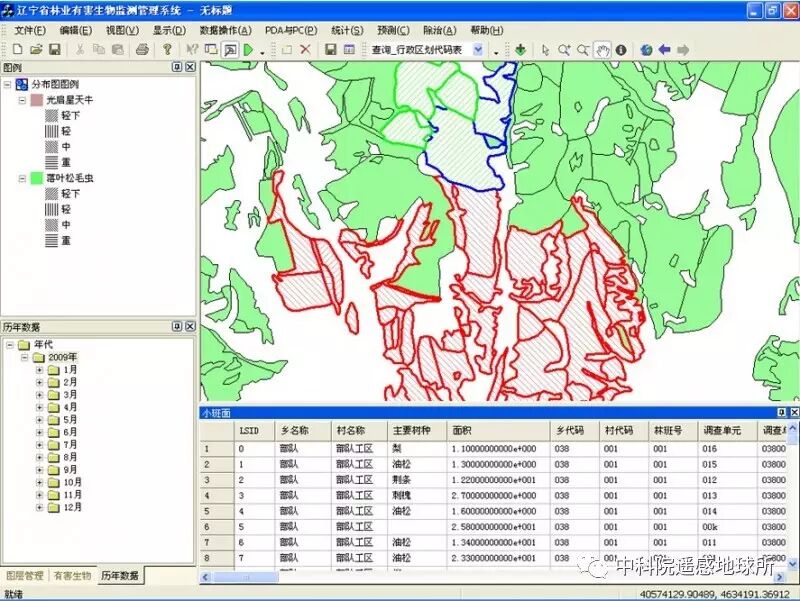Image resolution: width=800 pixels, height=601 pixels.
Task: Click the Open folder toolbar icon
Action: pos(36,49)
